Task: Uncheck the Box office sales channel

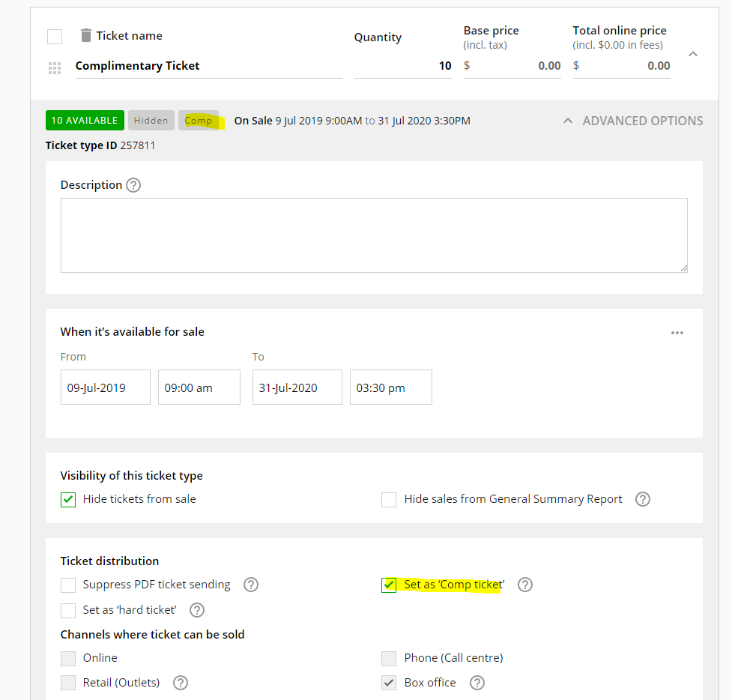Action: tap(389, 683)
